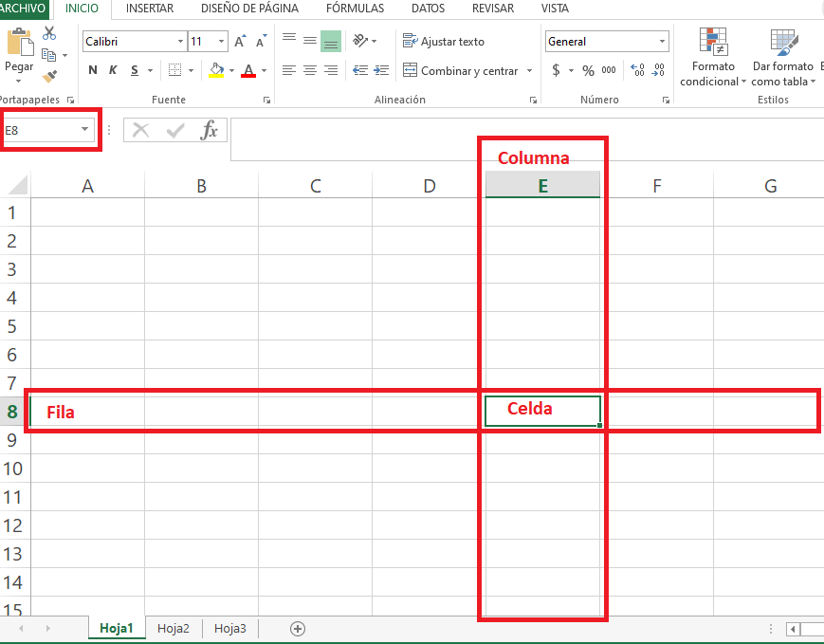The image size is (824, 644).
Task: Open font size 11 dropdown
Action: pyautogui.click(x=221, y=41)
